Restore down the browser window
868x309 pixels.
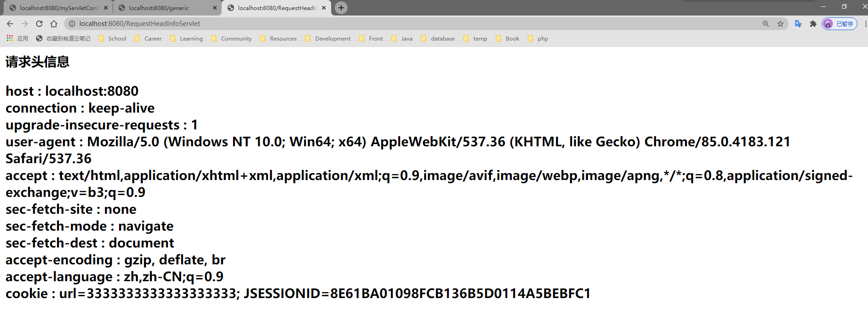tap(844, 6)
